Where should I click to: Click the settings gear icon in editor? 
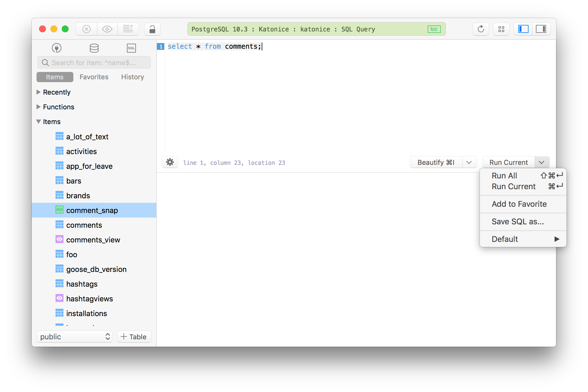[170, 162]
